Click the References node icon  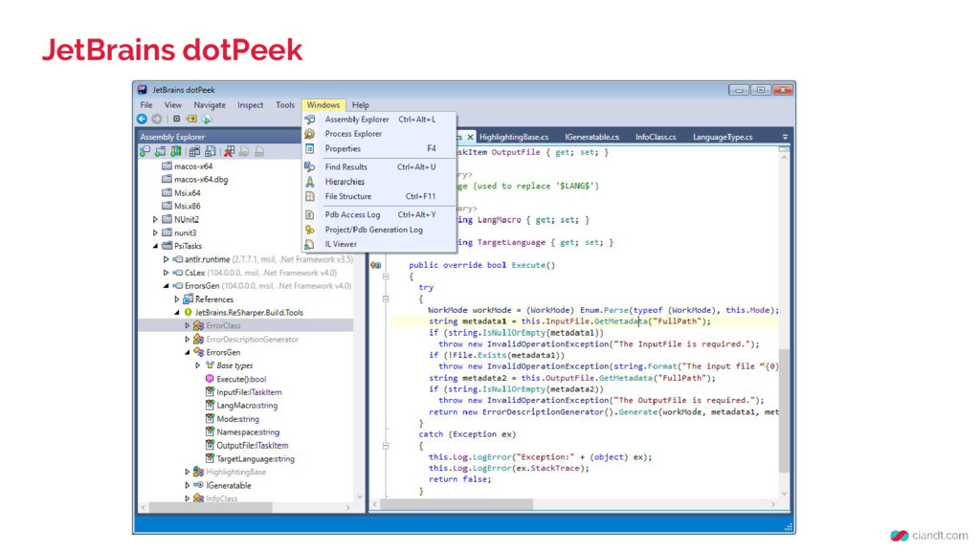coord(189,299)
